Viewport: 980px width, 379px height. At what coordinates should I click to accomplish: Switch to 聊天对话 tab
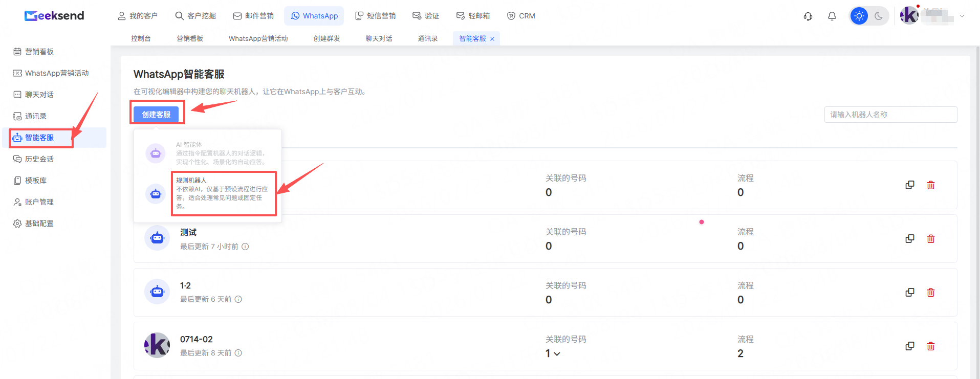379,38
